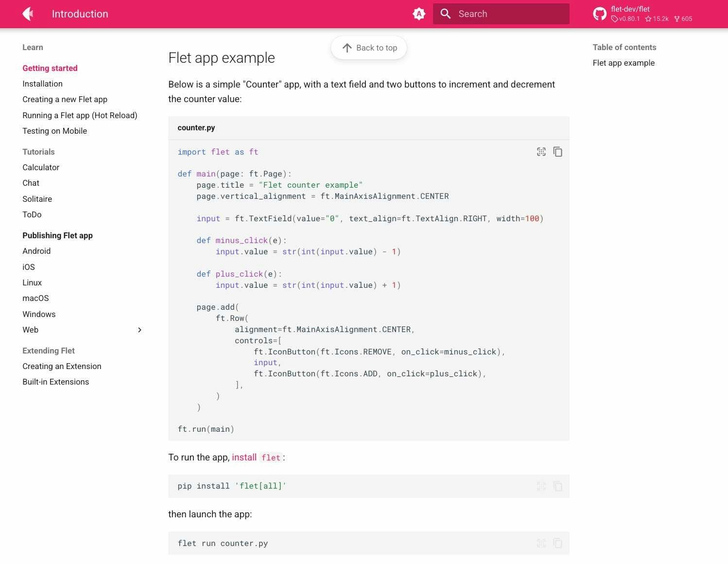Click the 'def minus_click(e):' code line
This screenshot has height=564, width=728.
pos(242,240)
